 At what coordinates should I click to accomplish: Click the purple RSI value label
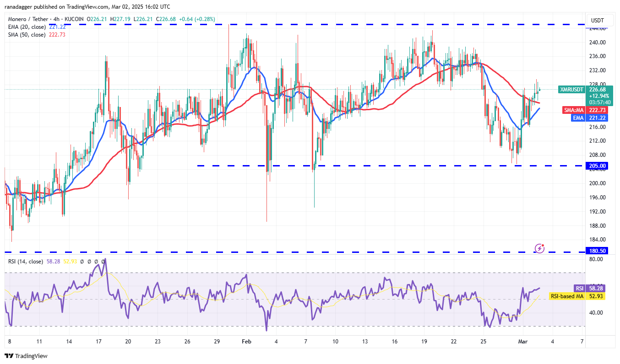(x=579, y=288)
